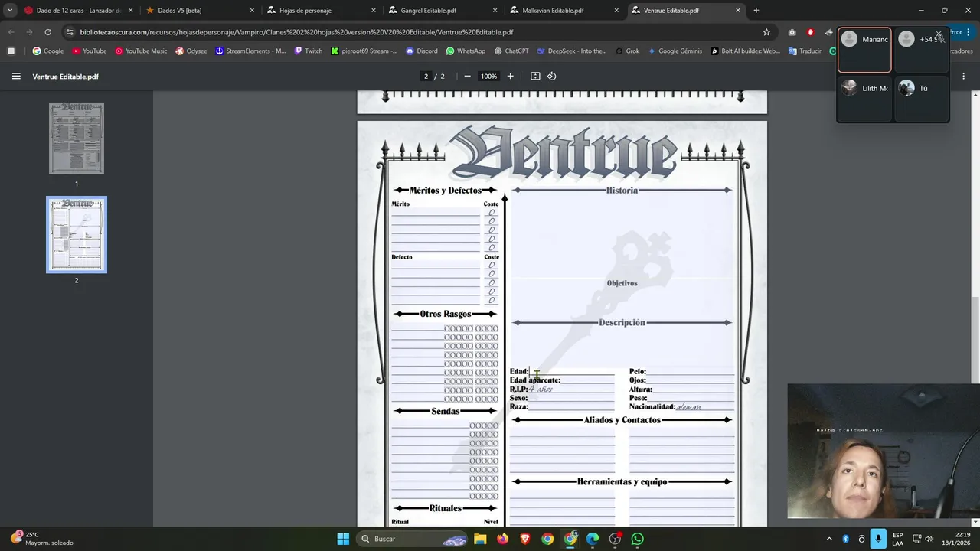This screenshot has width=980, height=551.
Task: Launch Firefox from the taskbar
Action: (x=502, y=539)
